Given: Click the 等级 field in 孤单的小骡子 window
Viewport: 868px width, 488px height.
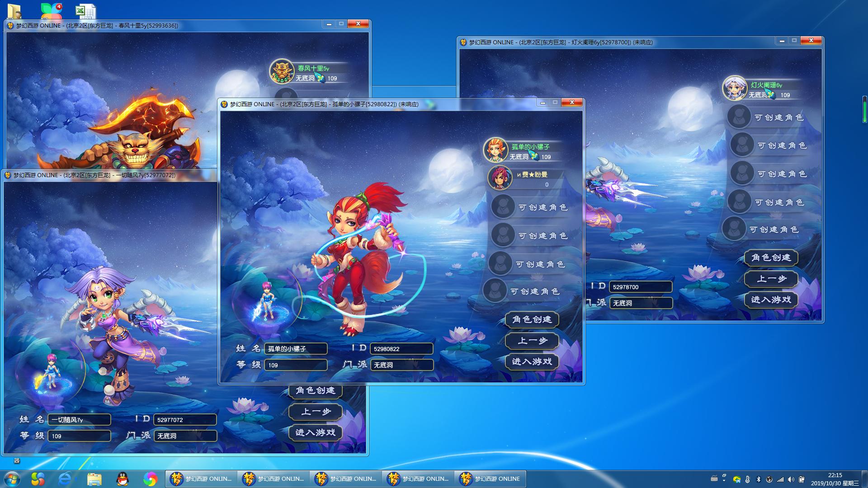Looking at the screenshot, I should [296, 365].
